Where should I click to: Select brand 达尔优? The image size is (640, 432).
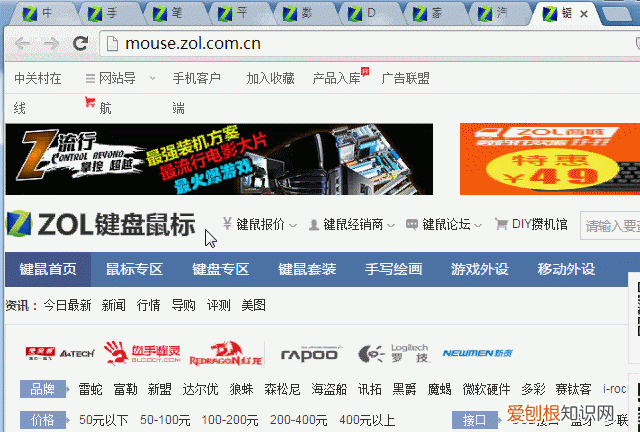[200, 389]
